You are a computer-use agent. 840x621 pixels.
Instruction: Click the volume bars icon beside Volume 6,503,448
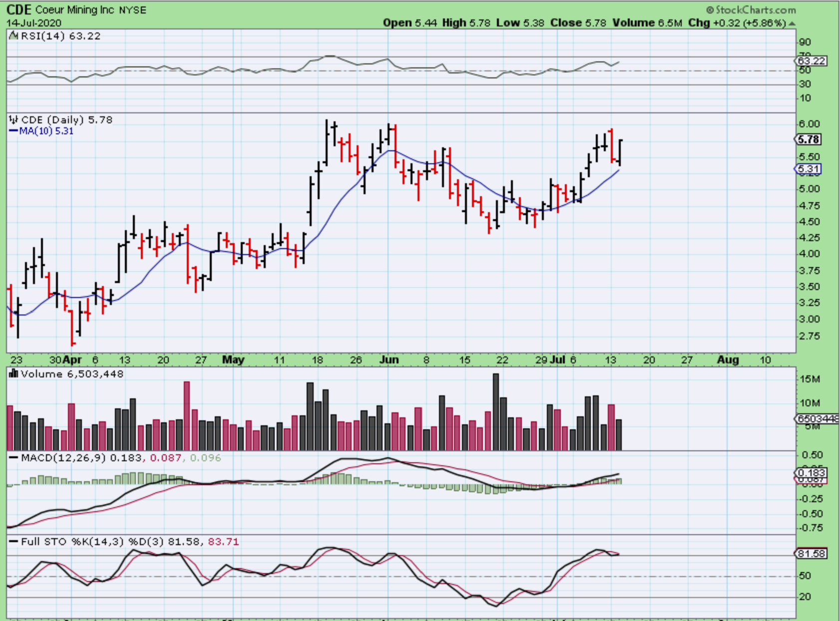[x=13, y=373]
